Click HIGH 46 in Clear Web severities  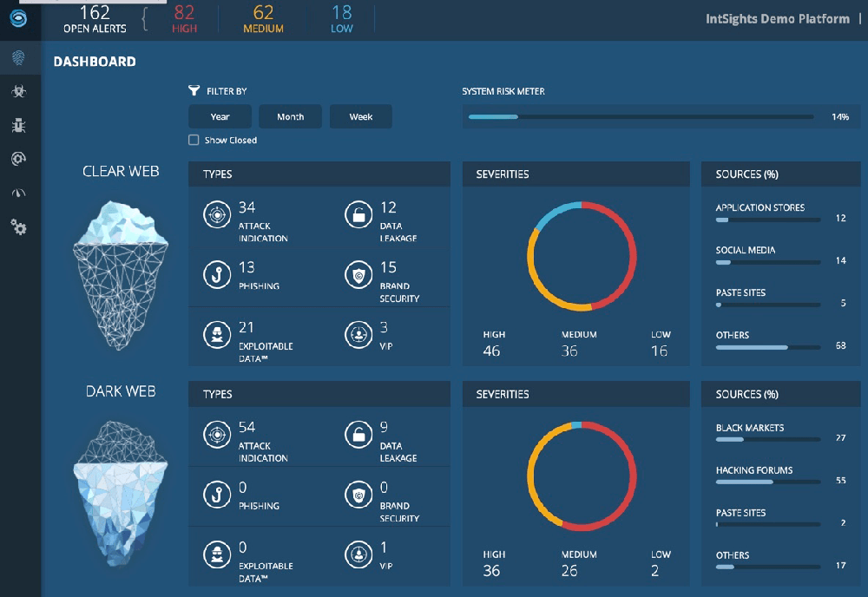pos(492,343)
